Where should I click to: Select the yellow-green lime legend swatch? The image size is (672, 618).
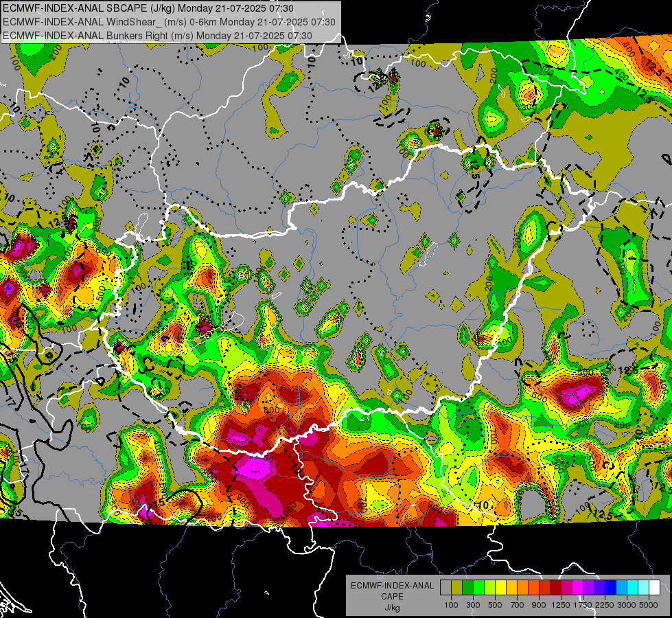[x=489, y=588]
